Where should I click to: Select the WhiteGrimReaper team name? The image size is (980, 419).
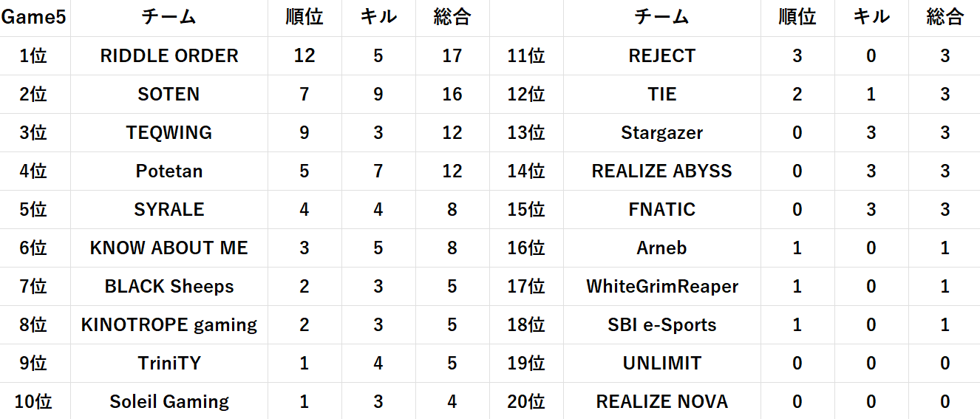pyautogui.click(x=662, y=287)
